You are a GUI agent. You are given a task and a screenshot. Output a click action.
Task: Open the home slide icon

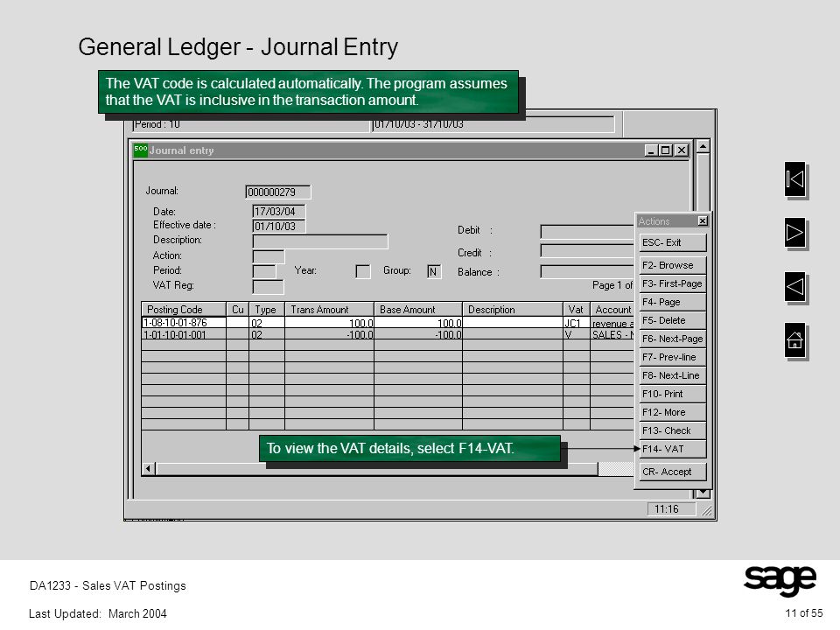tap(795, 339)
